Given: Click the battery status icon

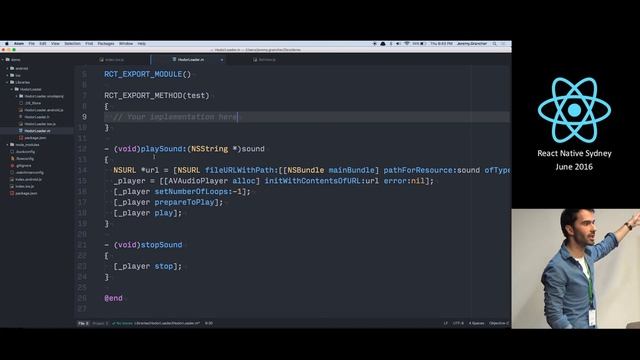Looking at the screenshot, I should point(423,44).
